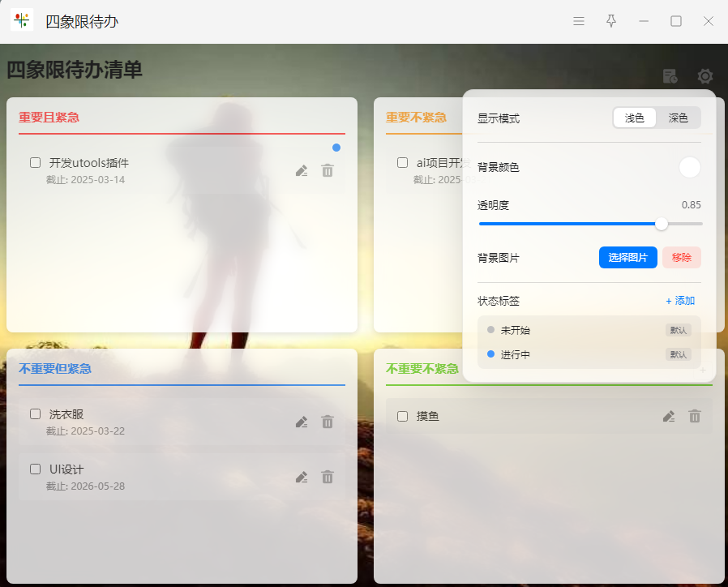Click the 重要且紧急 quadrant heading
Screen dimensions: 728x587
[49, 117]
